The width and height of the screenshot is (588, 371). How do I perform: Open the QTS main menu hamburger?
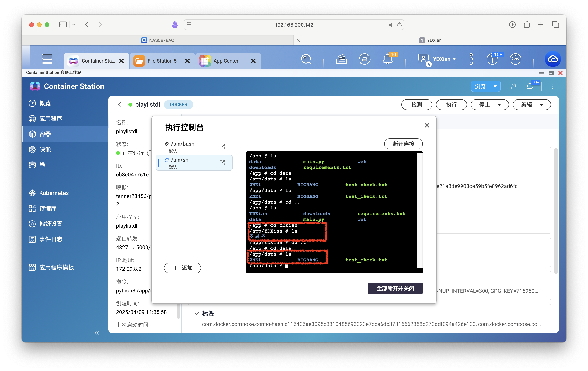click(47, 59)
